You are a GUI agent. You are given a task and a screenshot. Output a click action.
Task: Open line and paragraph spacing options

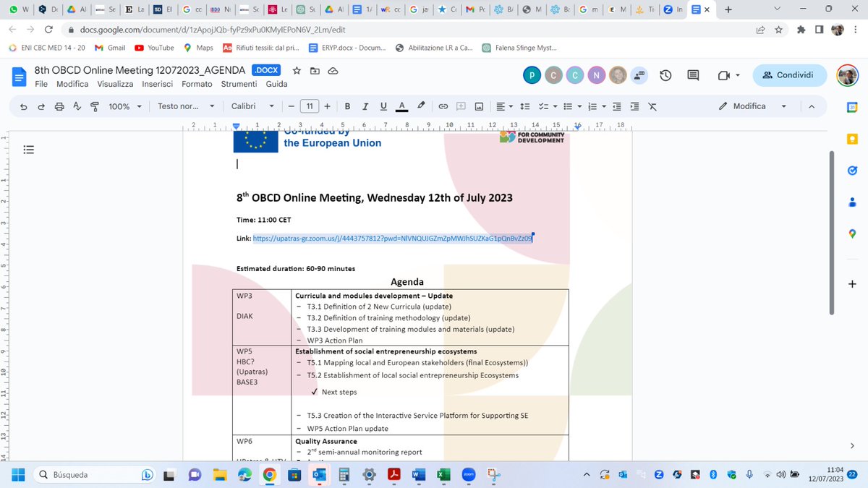point(526,106)
